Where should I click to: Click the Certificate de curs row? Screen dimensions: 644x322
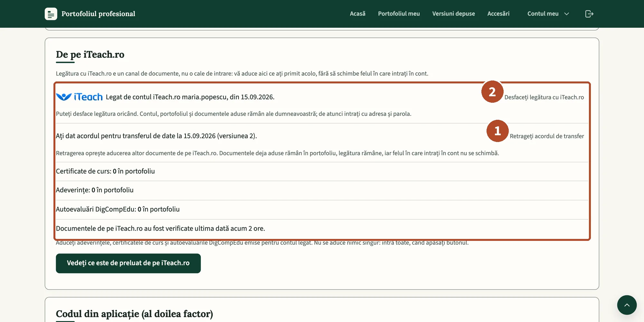point(322,171)
